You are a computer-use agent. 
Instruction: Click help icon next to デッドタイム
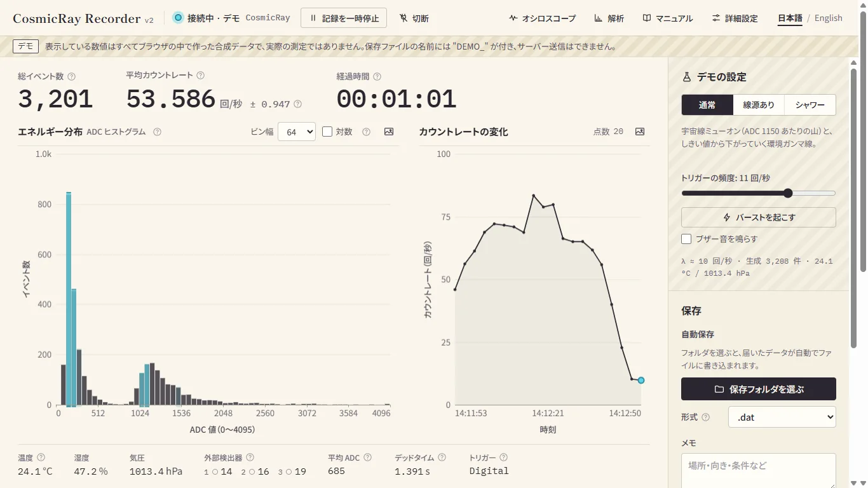click(x=442, y=457)
